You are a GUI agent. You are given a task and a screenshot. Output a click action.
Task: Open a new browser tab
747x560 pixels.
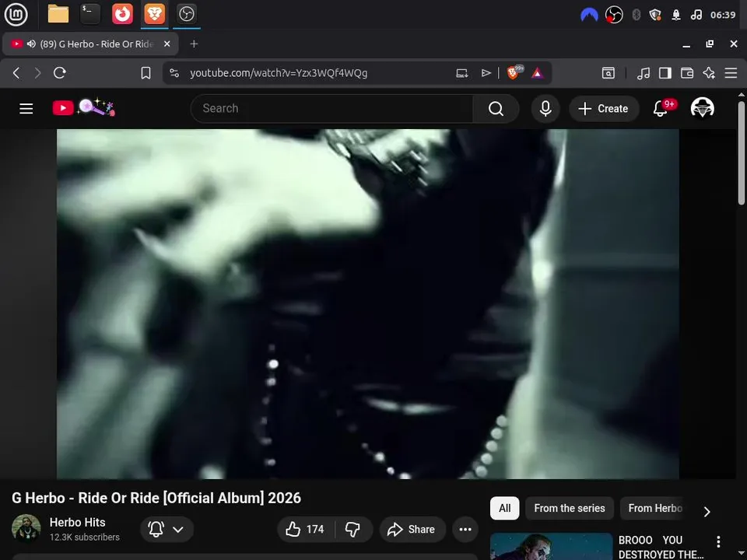coord(194,44)
